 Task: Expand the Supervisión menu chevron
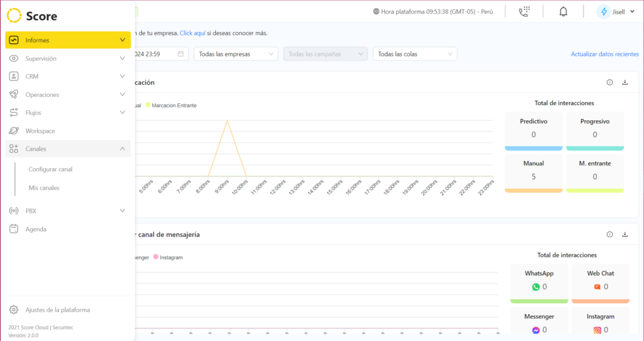122,59
